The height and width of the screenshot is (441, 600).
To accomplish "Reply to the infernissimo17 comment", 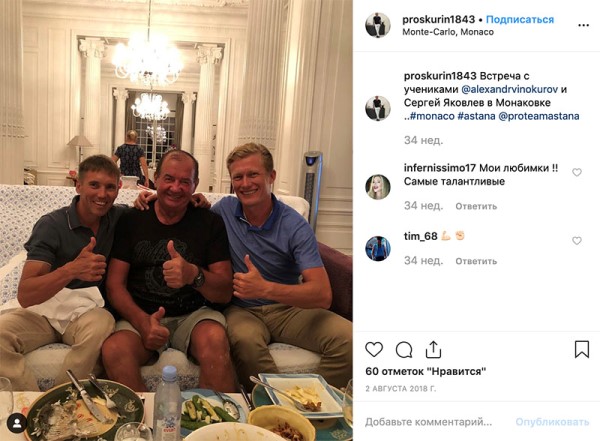I will tap(476, 206).
